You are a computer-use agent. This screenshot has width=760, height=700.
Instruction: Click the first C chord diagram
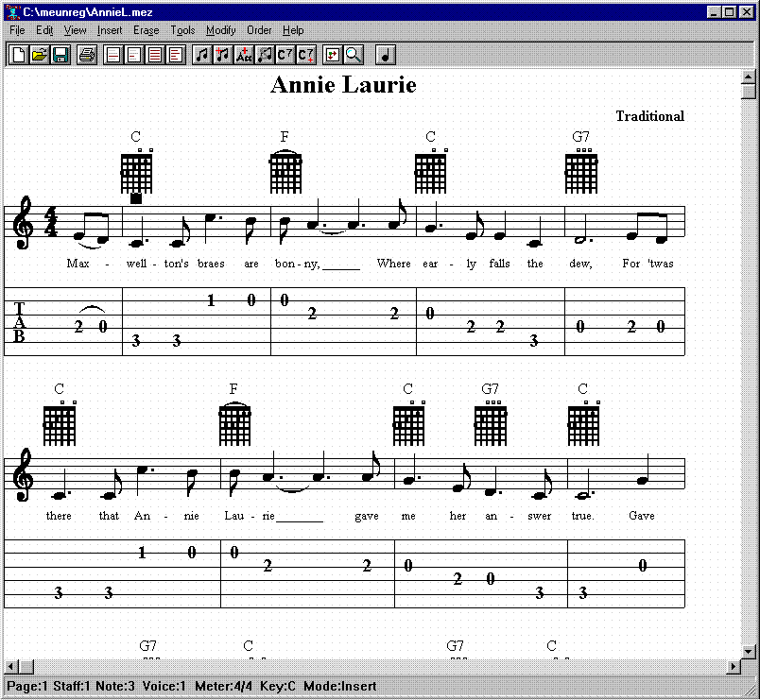[x=136, y=172]
